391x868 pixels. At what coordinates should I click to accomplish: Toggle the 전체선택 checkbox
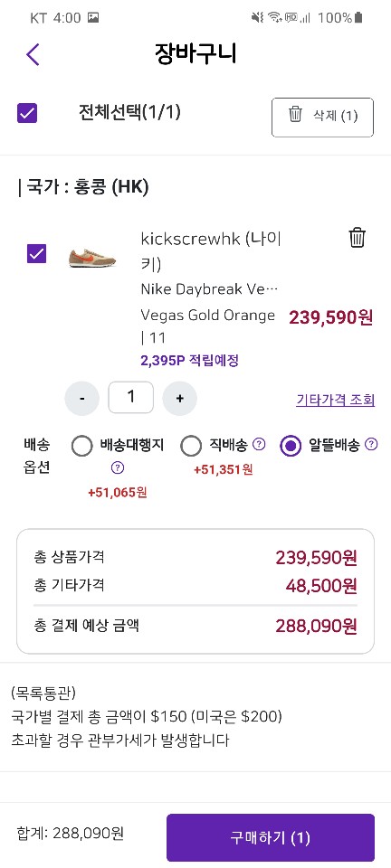pyautogui.click(x=27, y=114)
